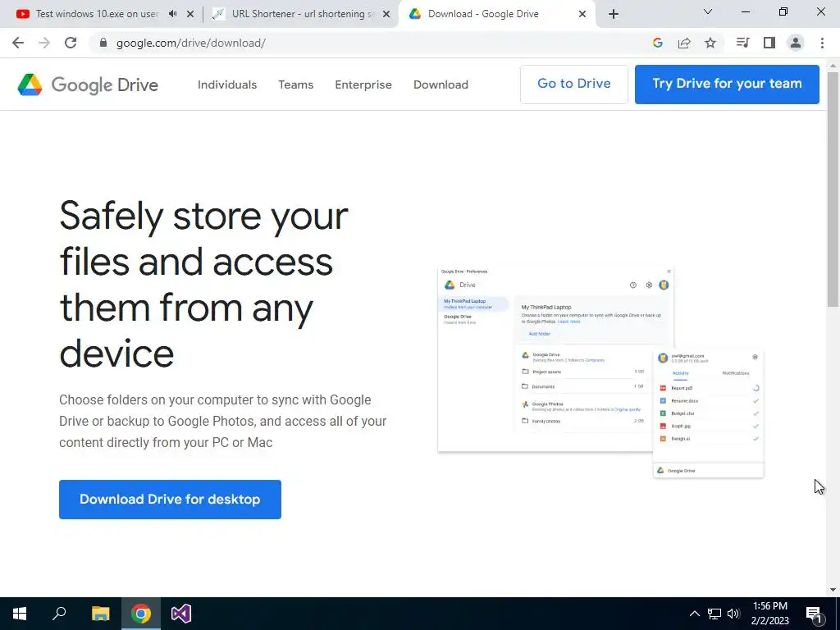Open a new tab with plus button
This screenshot has height=630, width=840.
614,14
